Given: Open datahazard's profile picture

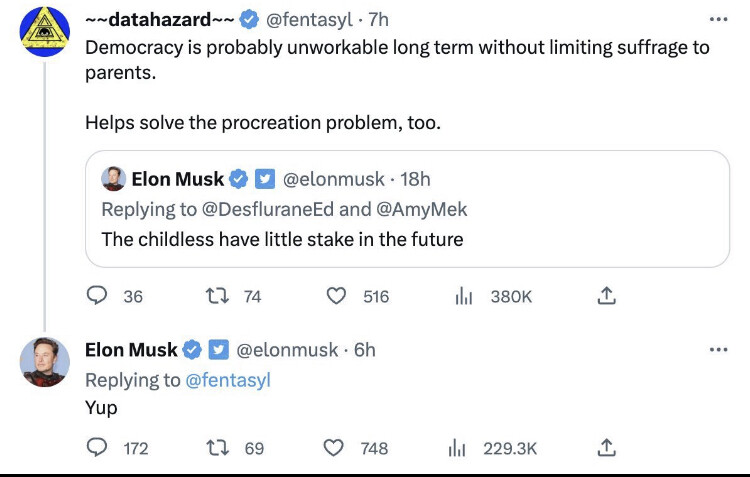Looking at the screenshot, I should pyautogui.click(x=44, y=31).
